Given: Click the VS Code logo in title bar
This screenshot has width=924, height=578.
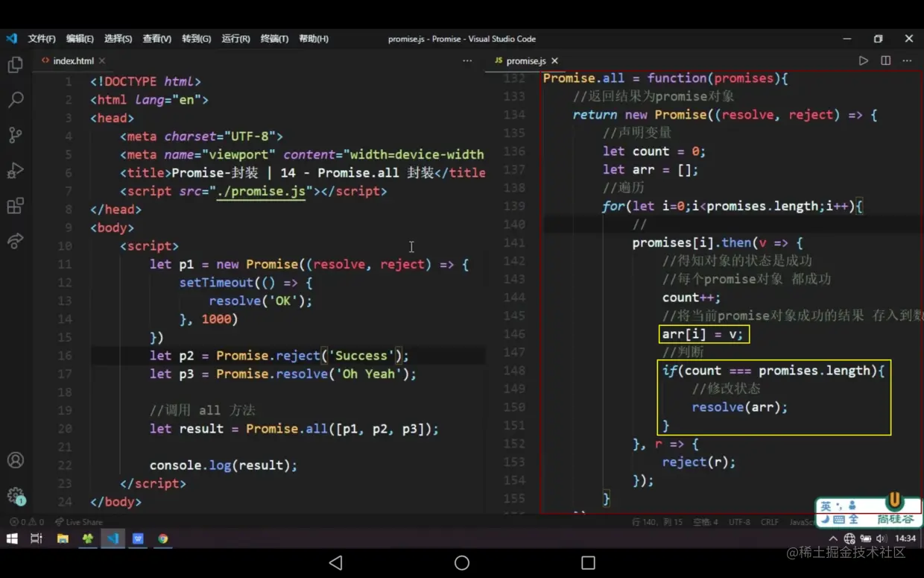Looking at the screenshot, I should [11, 38].
